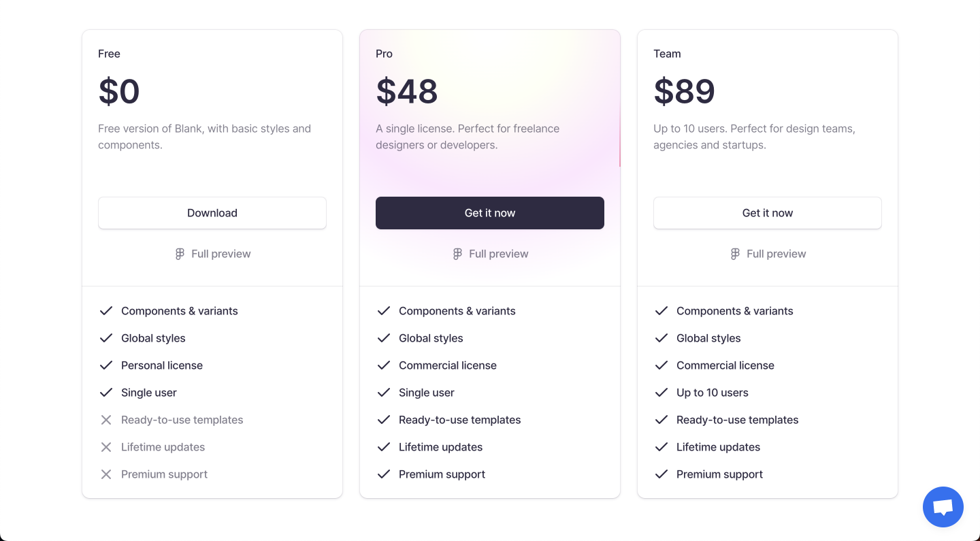Click Team plan's Premium support checkmark

[x=661, y=474]
